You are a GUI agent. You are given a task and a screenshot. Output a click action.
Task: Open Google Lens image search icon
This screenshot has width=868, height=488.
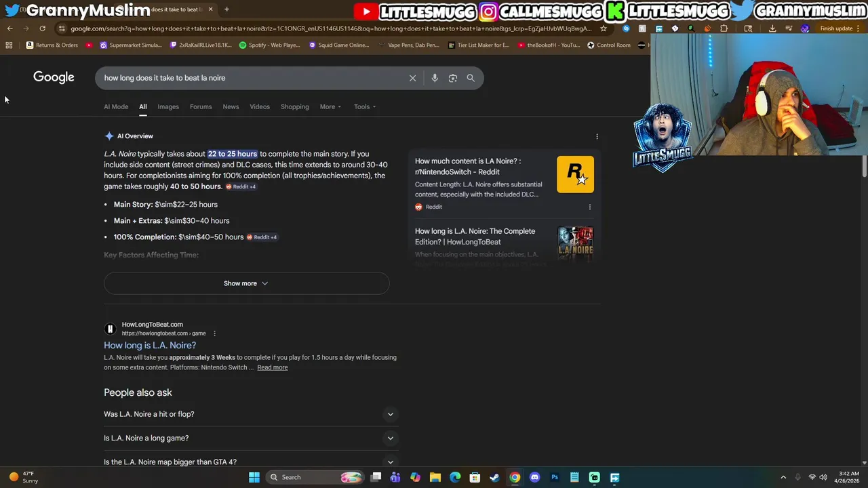453,78
